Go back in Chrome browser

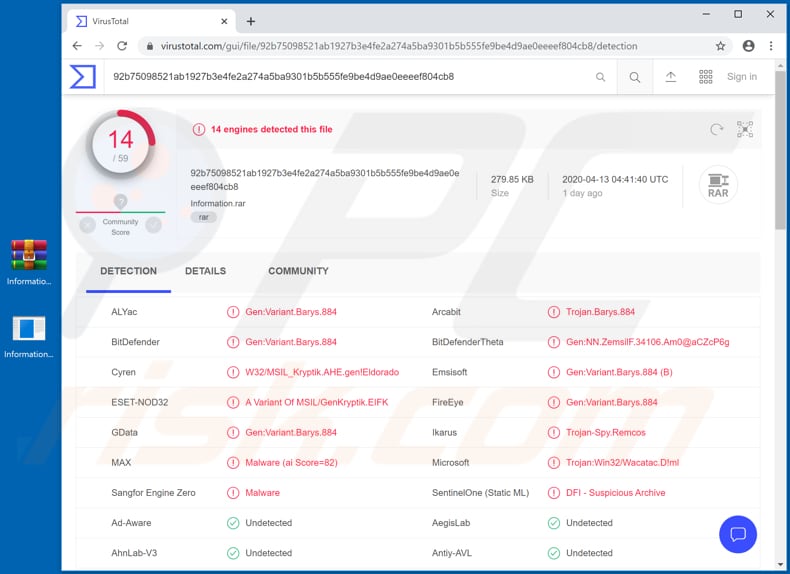(x=77, y=46)
